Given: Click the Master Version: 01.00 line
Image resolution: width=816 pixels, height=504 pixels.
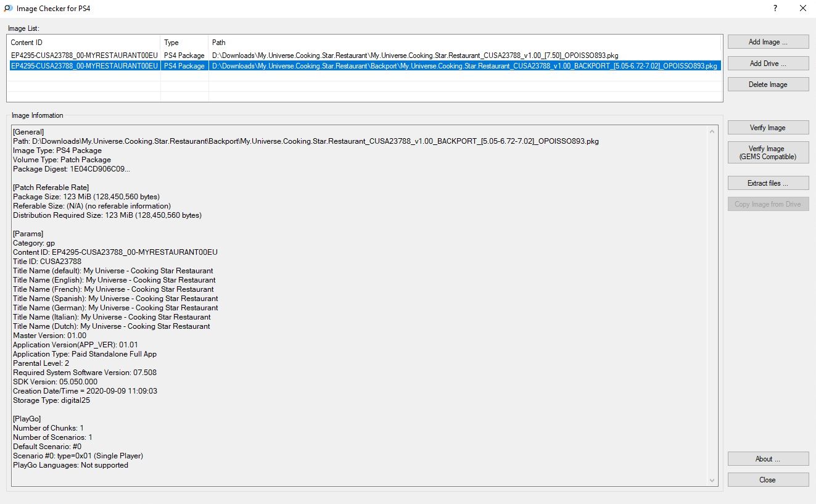Looking at the screenshot, I should pyautogui.click(x=50, y=336).
